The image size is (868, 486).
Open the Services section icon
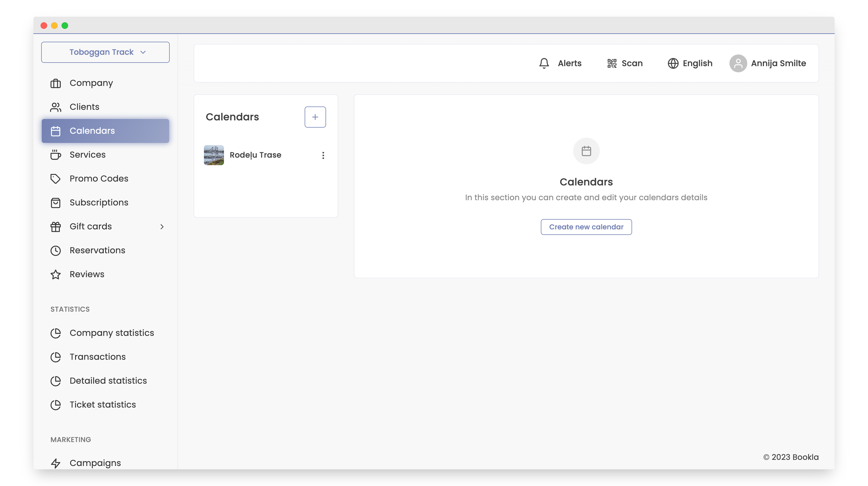(x=56, y=155)
